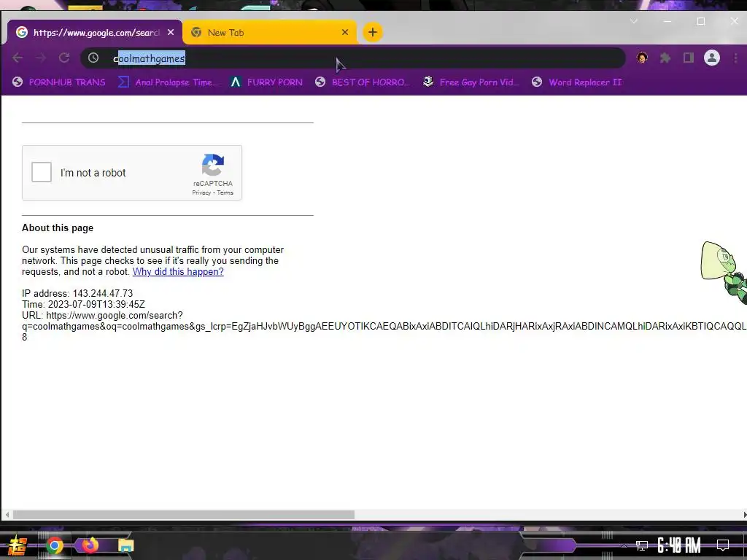This screenshot has height=560, width=747.
Task: Click the address bar showing coolmathgames
Action: (352, 58)
